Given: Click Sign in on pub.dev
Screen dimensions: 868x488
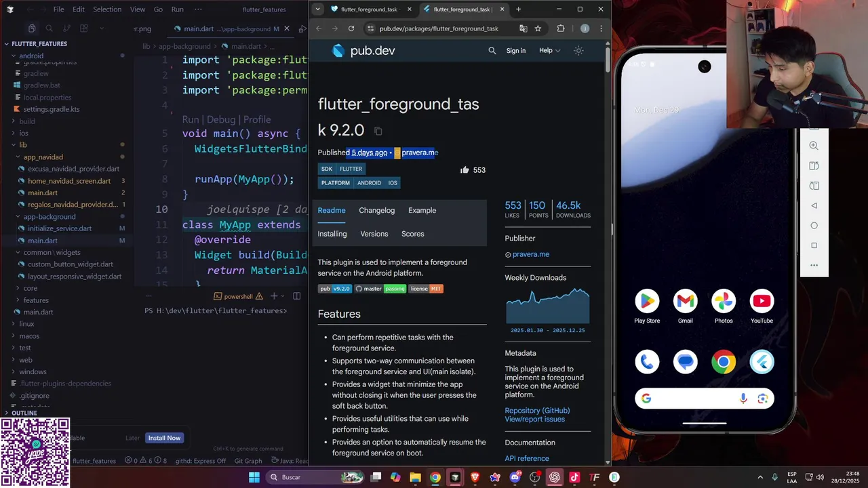Looking at the screenshot, I should pyautogui.click(x=516, y=50).
